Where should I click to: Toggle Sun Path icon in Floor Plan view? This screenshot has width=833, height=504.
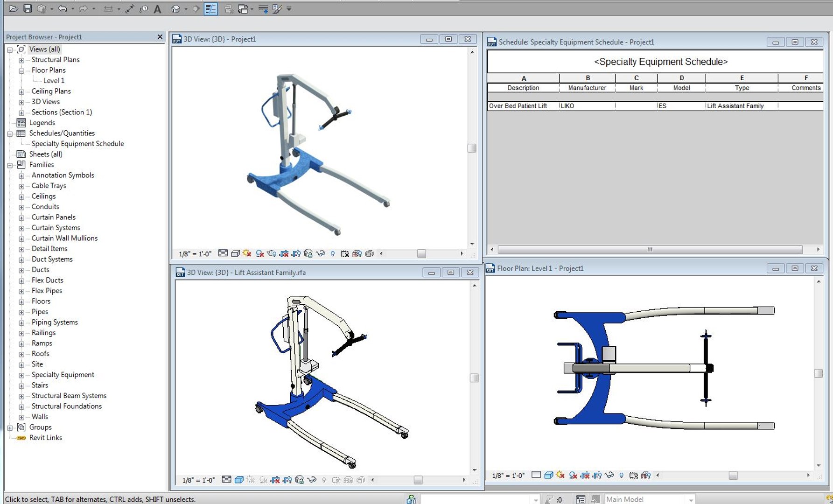click(x=560, y=475)
